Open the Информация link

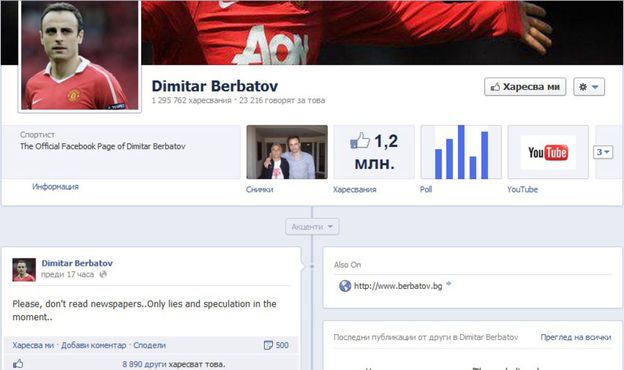point(55,187)
